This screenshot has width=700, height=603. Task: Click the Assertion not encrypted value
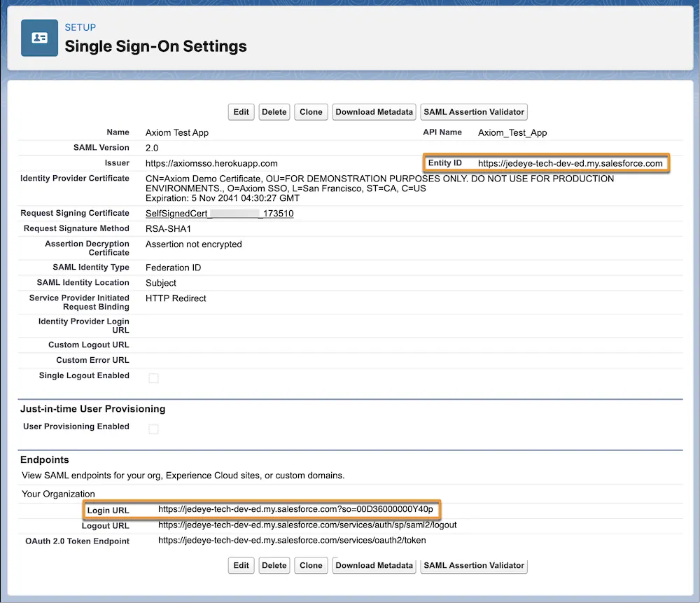194,244
